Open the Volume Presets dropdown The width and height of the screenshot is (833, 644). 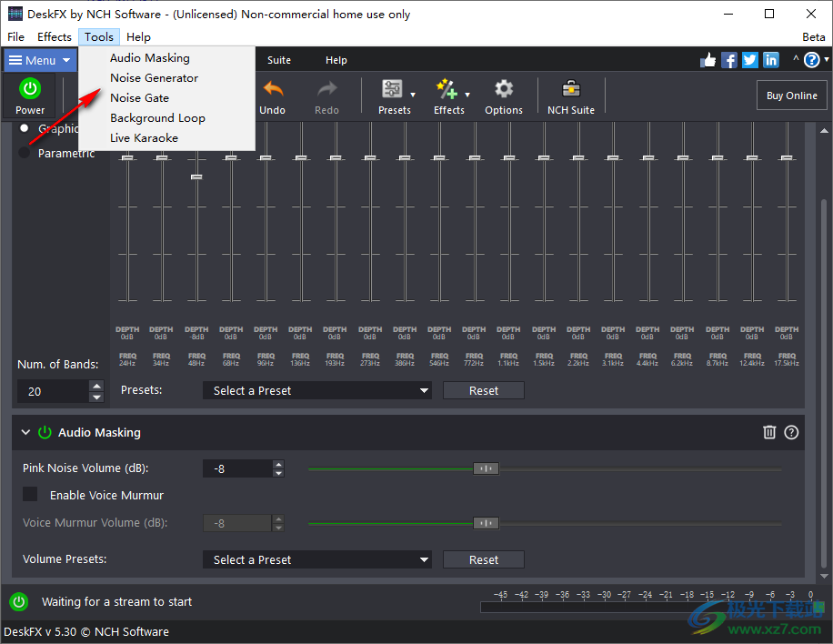click(316, 559)
